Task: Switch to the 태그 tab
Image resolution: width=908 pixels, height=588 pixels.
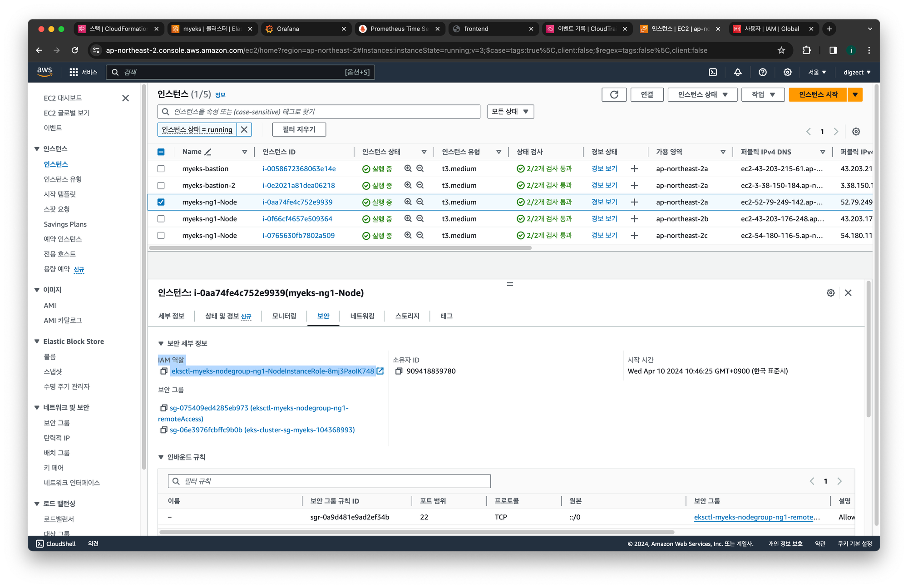Action: [446, 316]
